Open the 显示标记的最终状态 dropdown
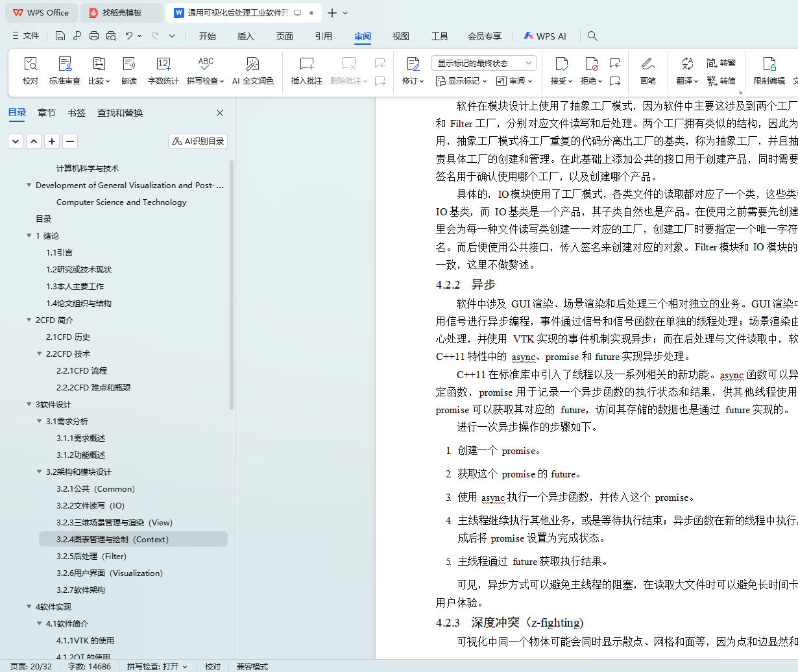 click(484, 63)
